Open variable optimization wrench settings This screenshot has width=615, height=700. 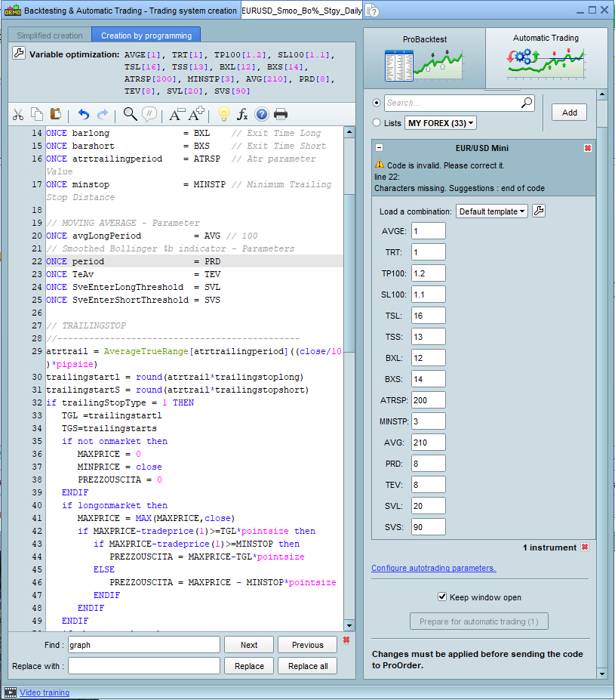point(19,54)
